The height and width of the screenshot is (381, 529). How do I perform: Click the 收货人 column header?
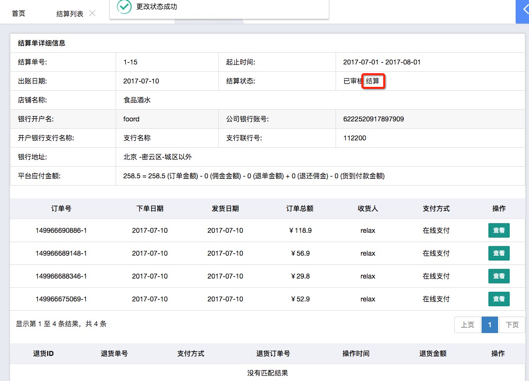coord(368,209)
